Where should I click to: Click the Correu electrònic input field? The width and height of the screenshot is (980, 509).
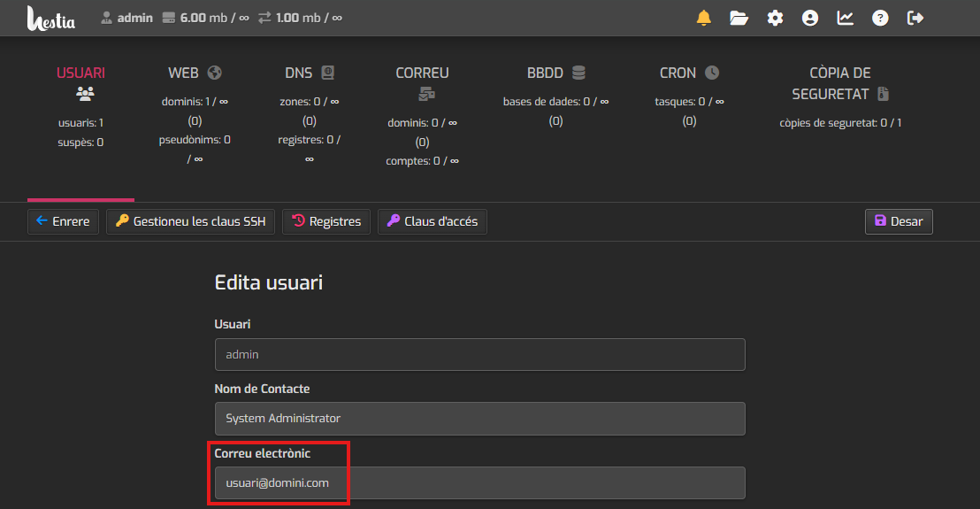pyautogui.click(x=479, y=483)
